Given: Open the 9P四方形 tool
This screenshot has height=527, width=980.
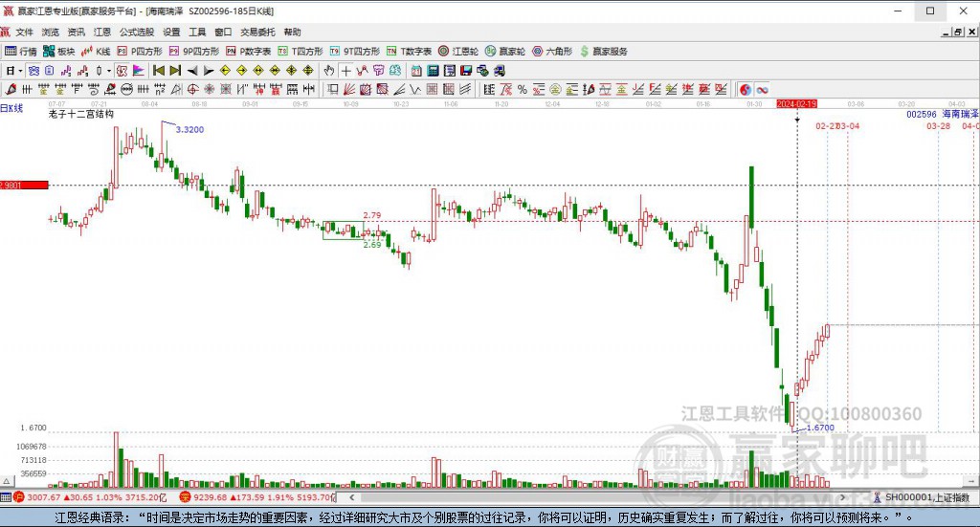Looking at the screenshot, I should 193,52.
